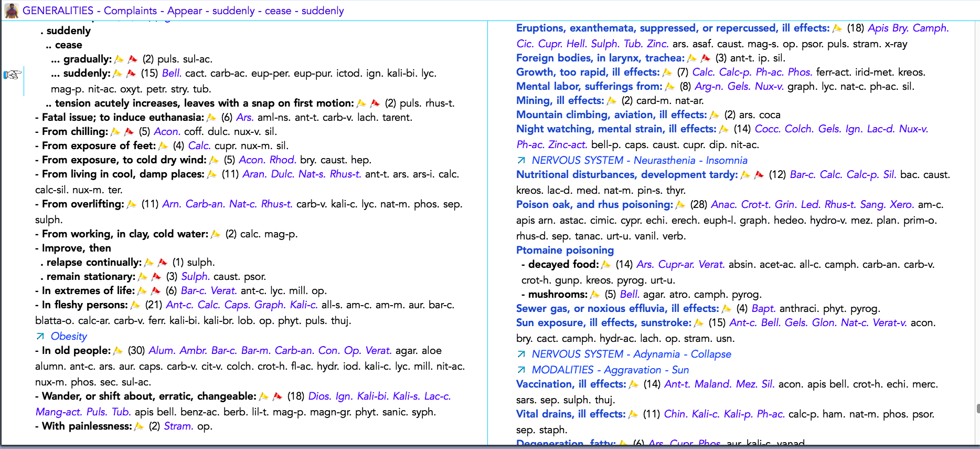Click the yellow flag beside 'From overlifting'
This screenshot has height=449, width=980.
(132, 204)
